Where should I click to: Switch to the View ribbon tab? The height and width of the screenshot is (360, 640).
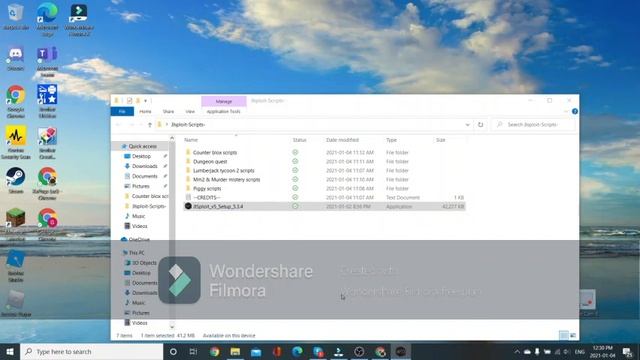190,111
